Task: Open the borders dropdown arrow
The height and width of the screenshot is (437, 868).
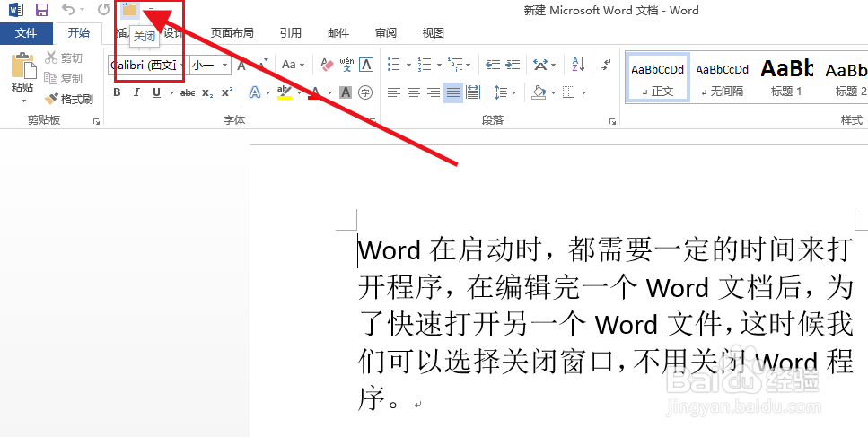Action: pyautogui.click(x=584, y=93)
